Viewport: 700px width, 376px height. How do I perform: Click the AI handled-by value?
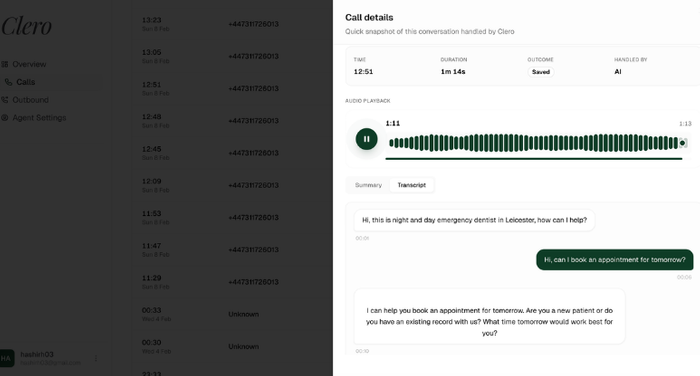click(618, 71)
